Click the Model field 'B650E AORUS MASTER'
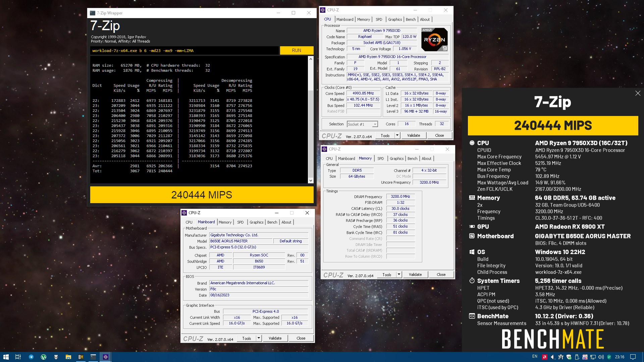644x362 pixels. (240, 241)
